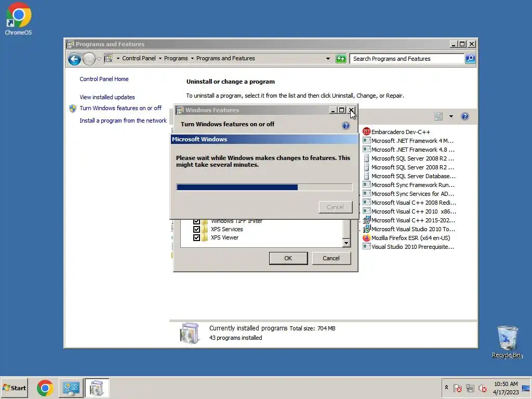Open Control Panel Home link
Viewport: 532px width, 399px height.
[104, 79]
